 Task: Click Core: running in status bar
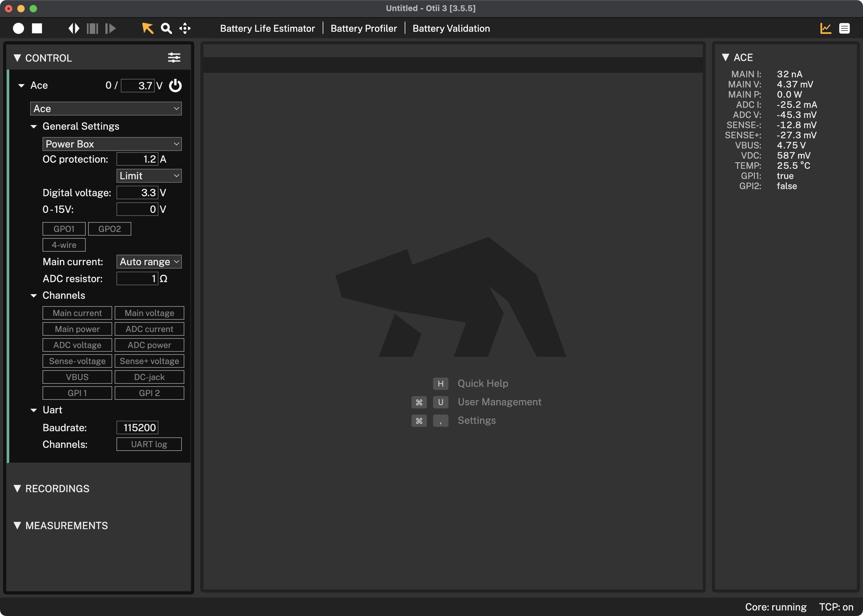click(776, 607)
